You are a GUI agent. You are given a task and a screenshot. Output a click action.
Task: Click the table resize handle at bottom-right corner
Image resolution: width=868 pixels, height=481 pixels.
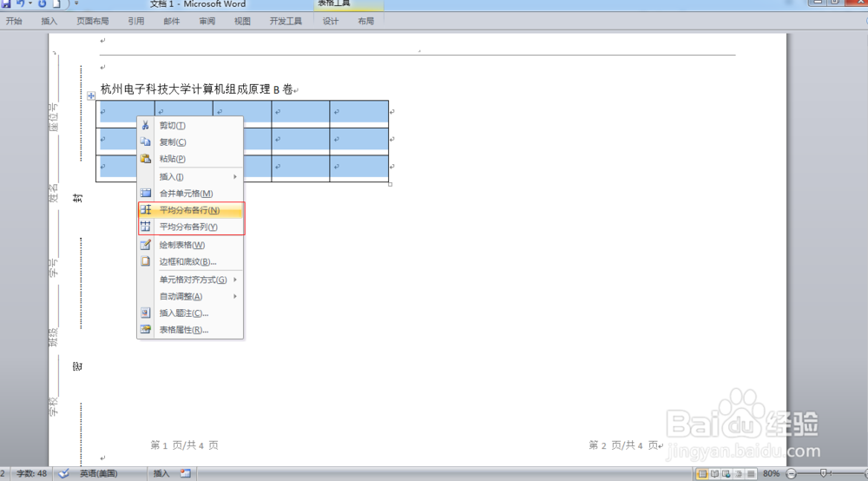click(391, 184)
